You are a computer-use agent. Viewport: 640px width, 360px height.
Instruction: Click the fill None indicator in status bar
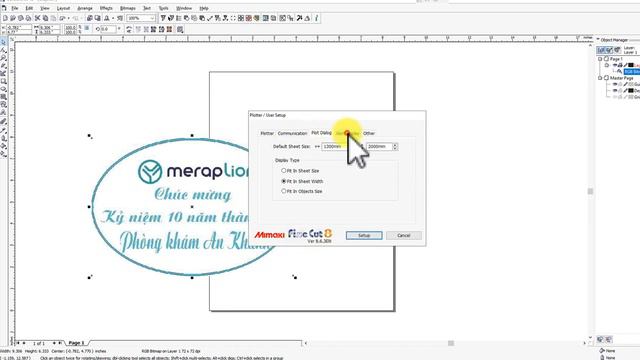(x=608, y=351)
